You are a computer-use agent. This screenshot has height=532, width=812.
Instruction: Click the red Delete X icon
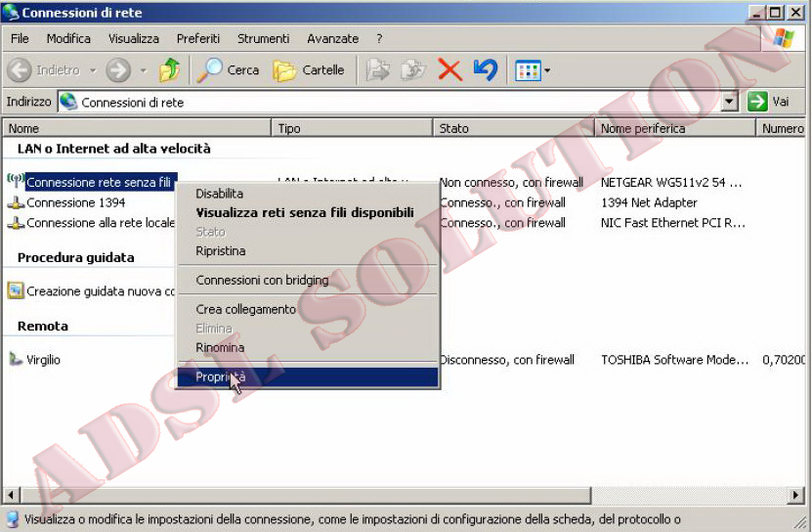click(x=449, y=70)
